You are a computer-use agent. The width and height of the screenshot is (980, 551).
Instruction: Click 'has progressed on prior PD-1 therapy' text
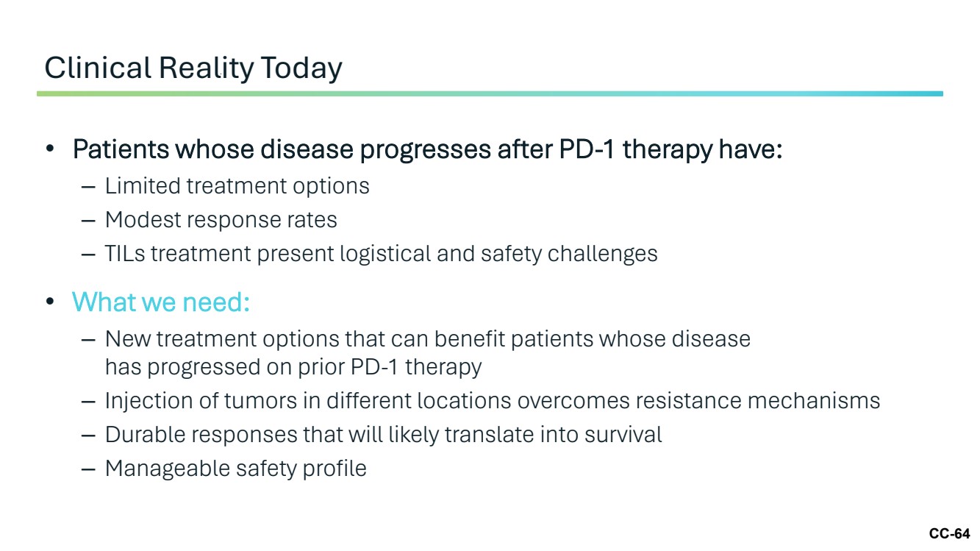[293, 366]
